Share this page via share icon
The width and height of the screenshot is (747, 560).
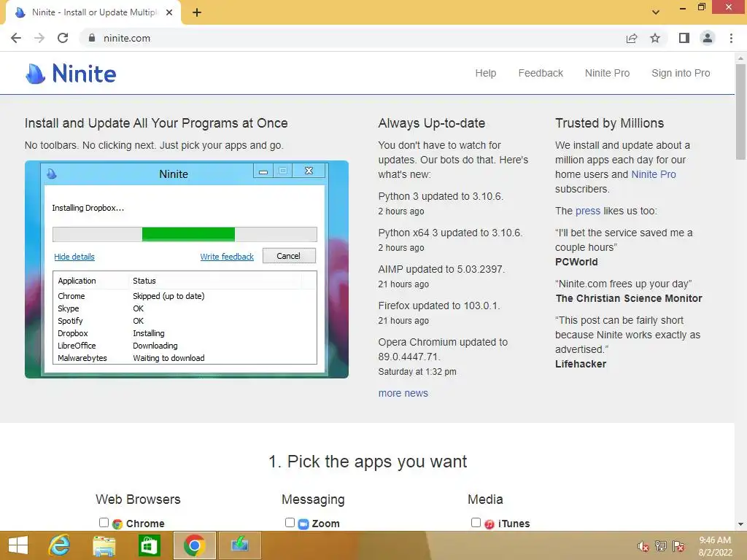coord(631,38)
